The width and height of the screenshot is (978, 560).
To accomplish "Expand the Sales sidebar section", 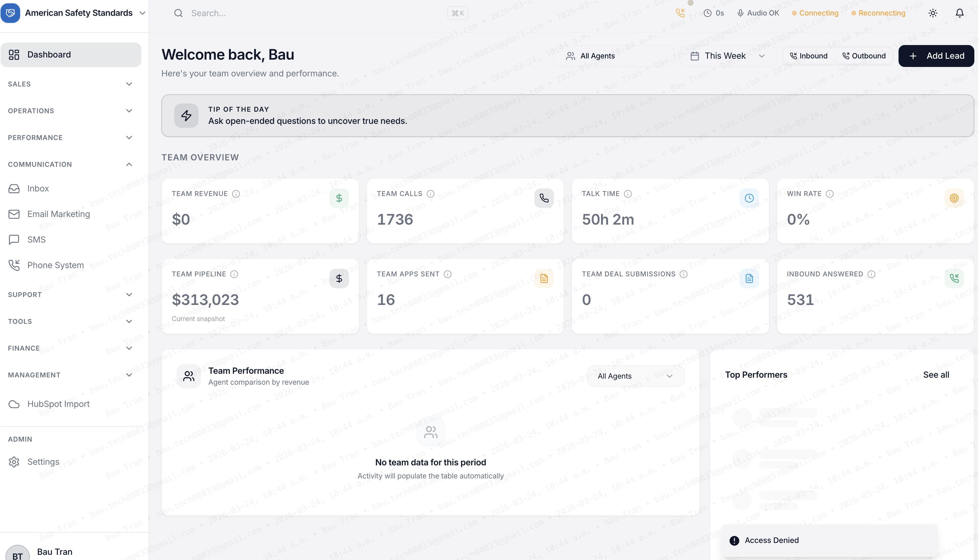I will pyautogui.click(x=71, y=84).
